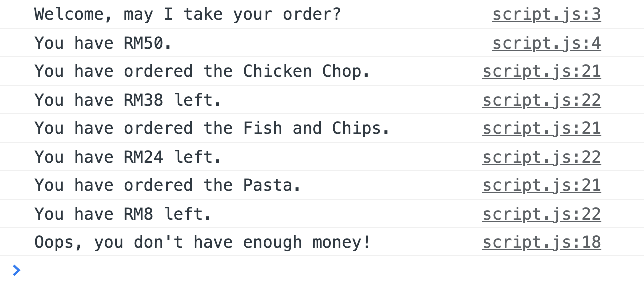Click the blue console prompt chevron
The width and height of the screenshot is (644, 296).
[x=16, y=271]
